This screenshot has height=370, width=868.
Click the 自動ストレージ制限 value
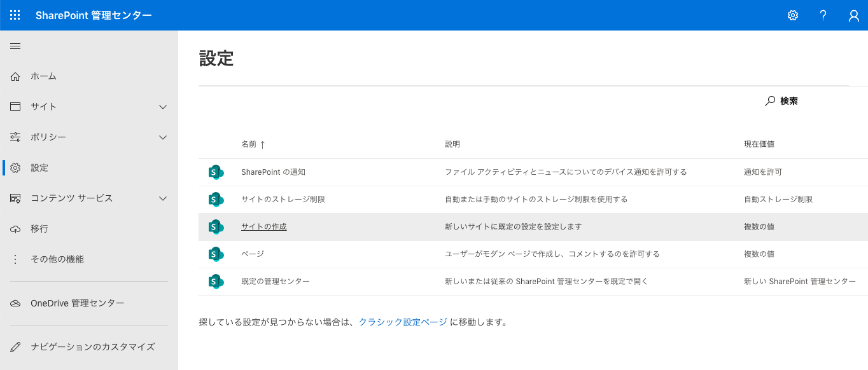click(778, 200)
